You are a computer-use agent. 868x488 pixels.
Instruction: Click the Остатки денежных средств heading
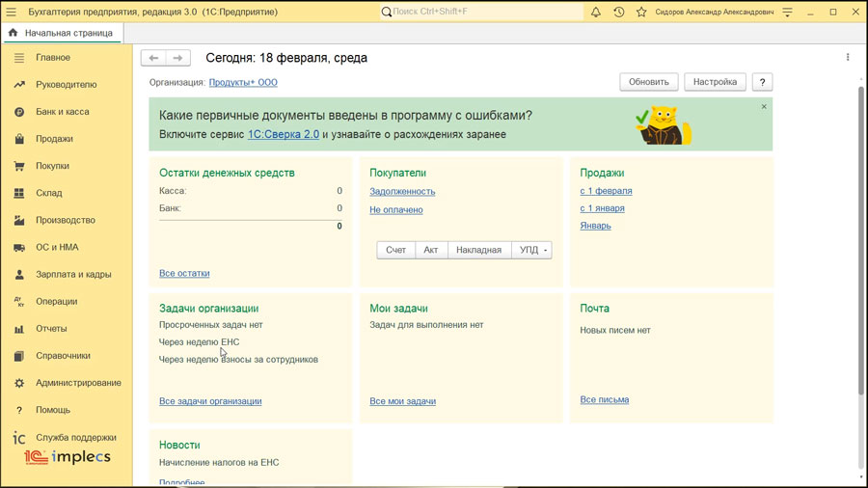227,174
